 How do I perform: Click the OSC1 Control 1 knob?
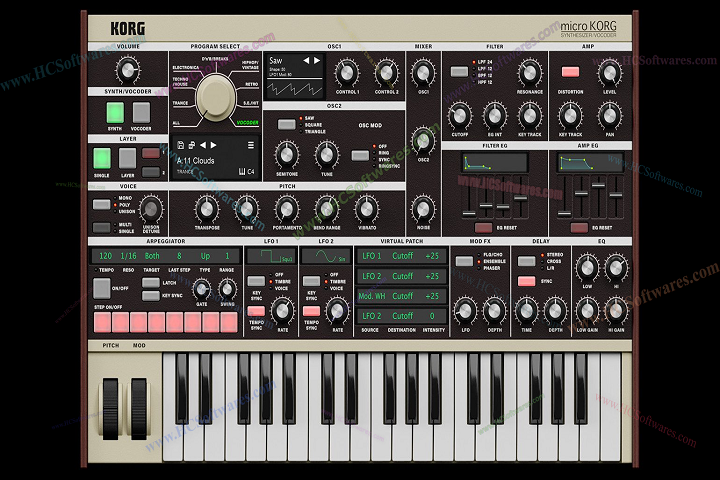347,73
